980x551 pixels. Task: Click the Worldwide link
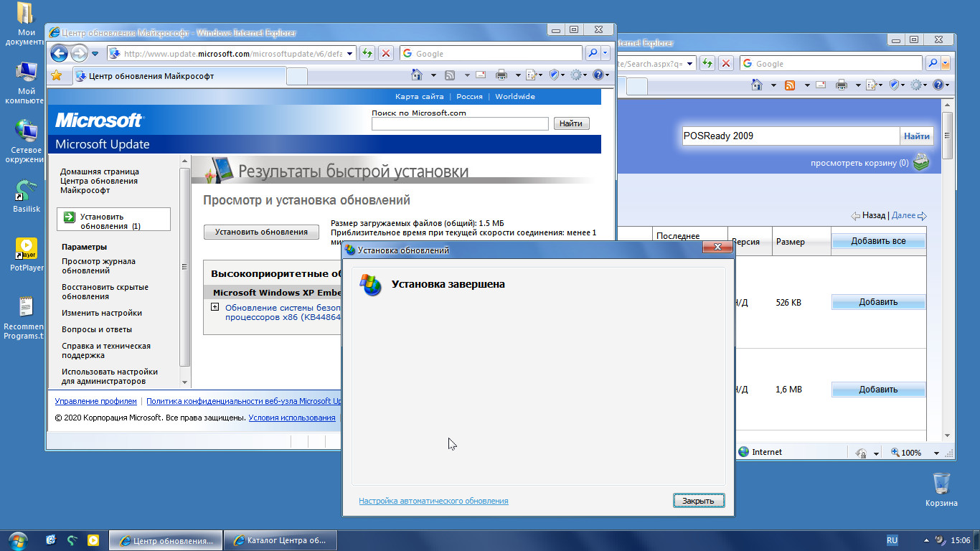coord(515,96)
